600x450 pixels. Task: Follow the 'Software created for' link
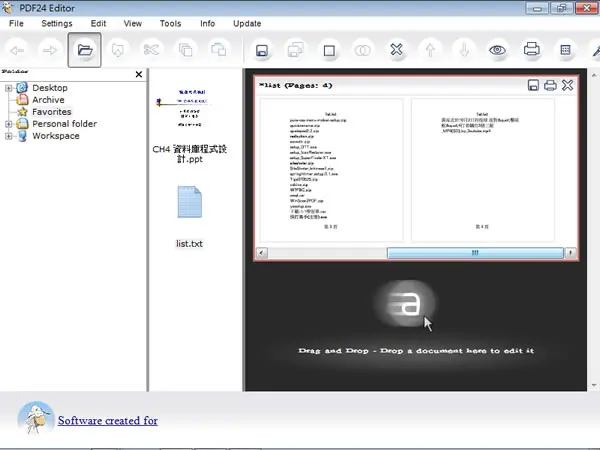pyautogui.click(x=108, y=421)
